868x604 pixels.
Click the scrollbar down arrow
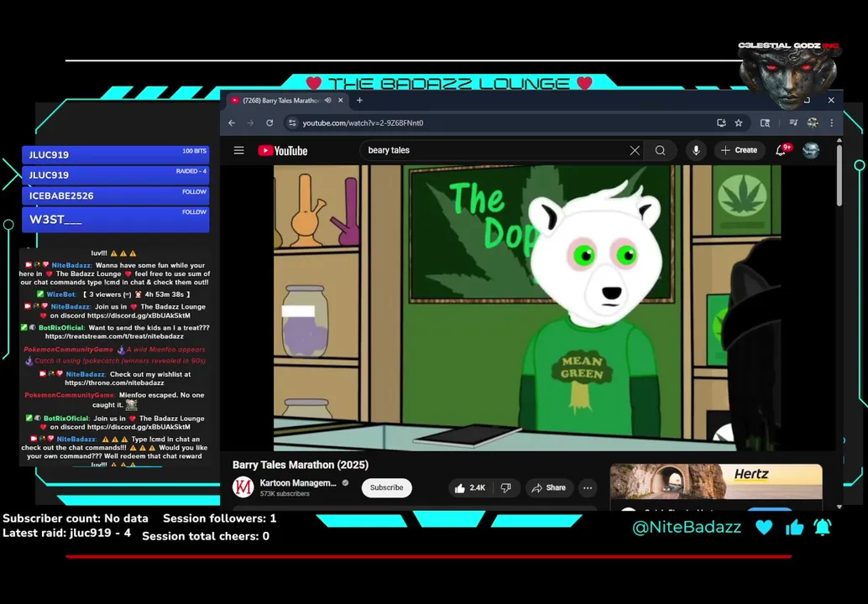pos(839,506)
